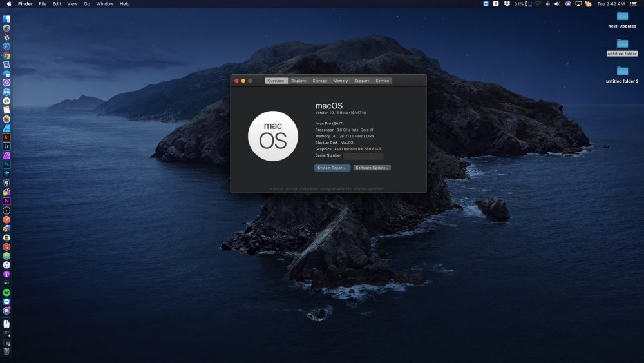Click the clock showing Tue 2:42 AM

pos(611,4)
